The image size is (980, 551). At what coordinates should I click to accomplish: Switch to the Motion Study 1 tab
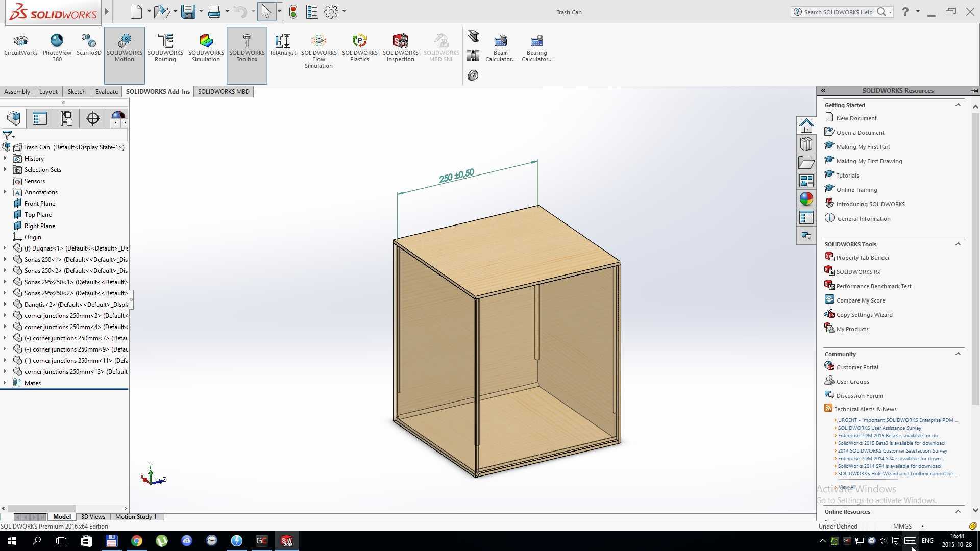(x=136, y=517)
